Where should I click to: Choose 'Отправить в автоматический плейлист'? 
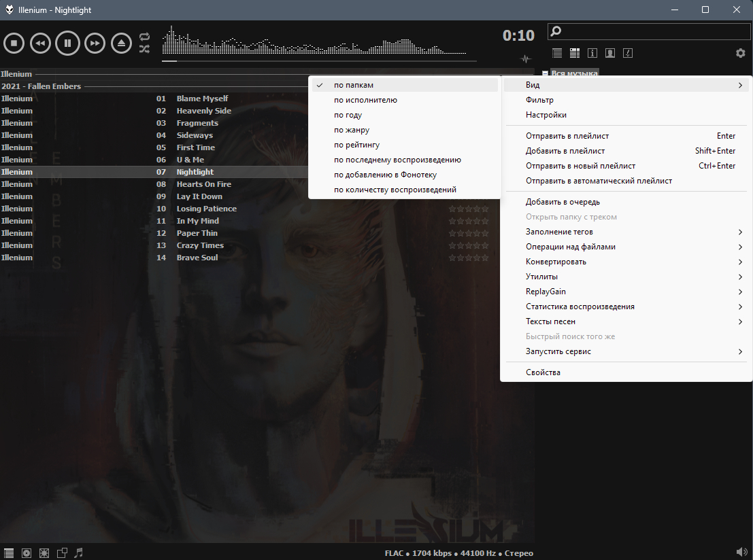626,180
